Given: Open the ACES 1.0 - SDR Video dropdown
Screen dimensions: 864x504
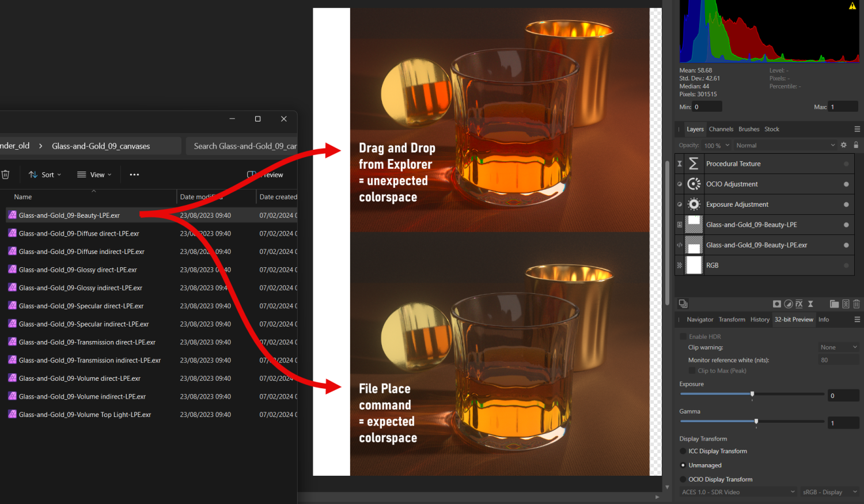Looking at the screenshot, I should 737,492.
